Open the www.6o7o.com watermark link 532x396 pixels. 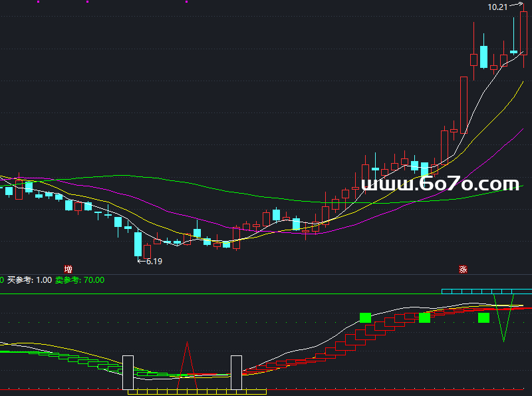[440, 184]
